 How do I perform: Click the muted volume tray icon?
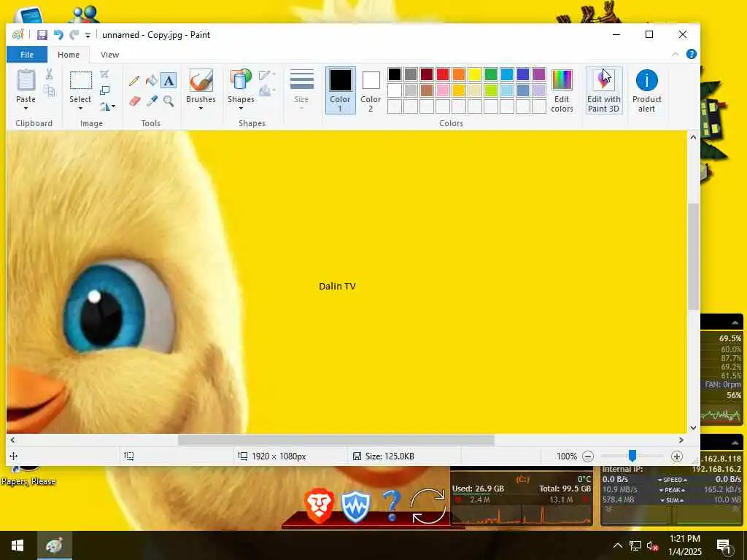(652, 545)
